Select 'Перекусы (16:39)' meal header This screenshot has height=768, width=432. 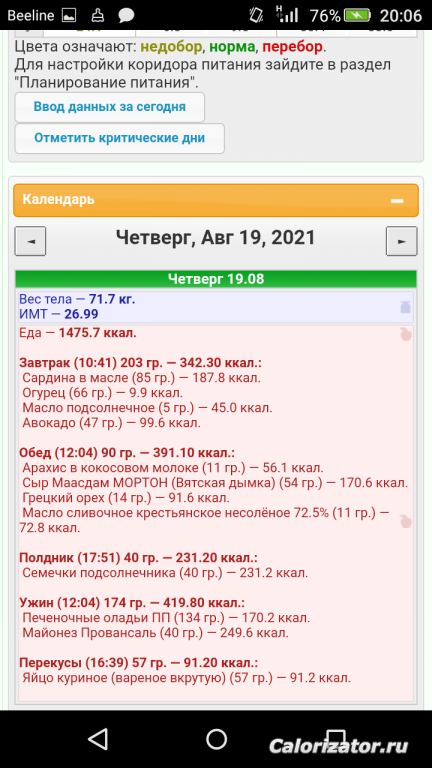tap(138, 663)
